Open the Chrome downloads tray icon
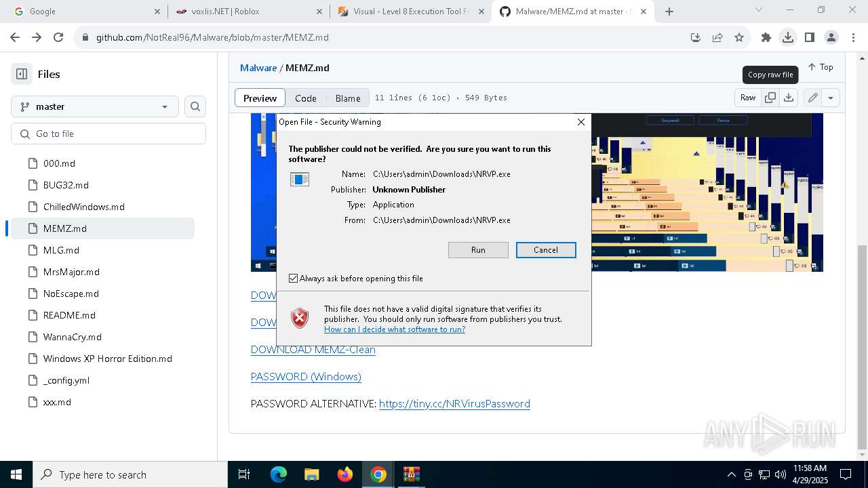This screenshot has width=868, height=488. [788, 37]
